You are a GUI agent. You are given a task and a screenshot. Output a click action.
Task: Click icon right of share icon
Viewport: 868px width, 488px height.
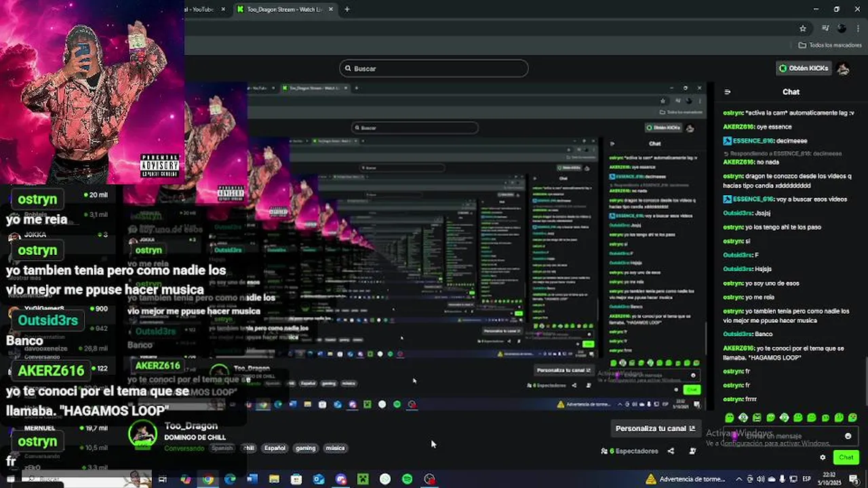pyautogui.click(x=692, y=451)
